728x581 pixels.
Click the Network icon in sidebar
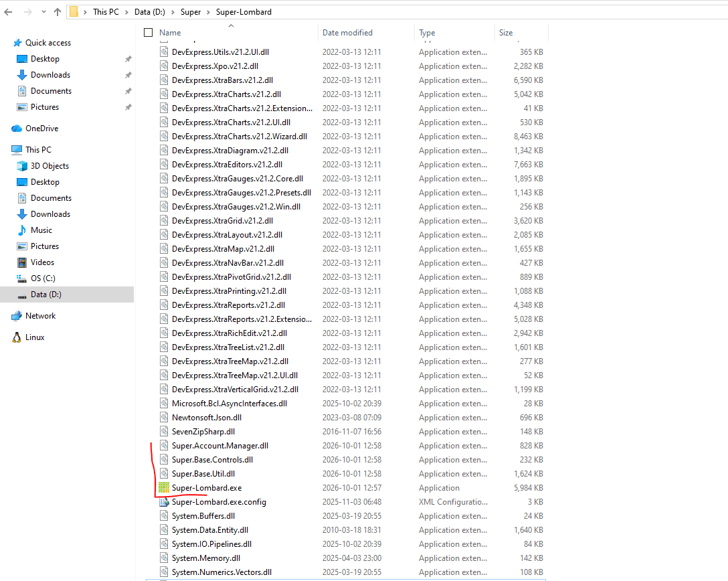point(17,316)
